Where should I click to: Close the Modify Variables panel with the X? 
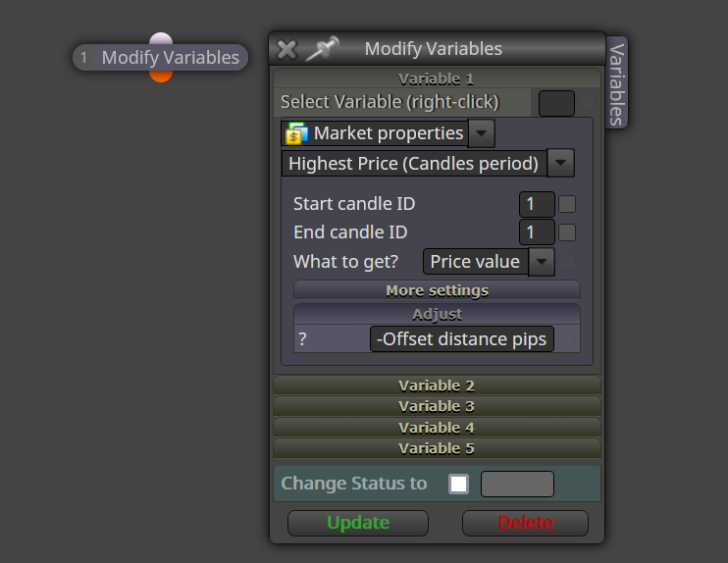[x=286, y=50]
